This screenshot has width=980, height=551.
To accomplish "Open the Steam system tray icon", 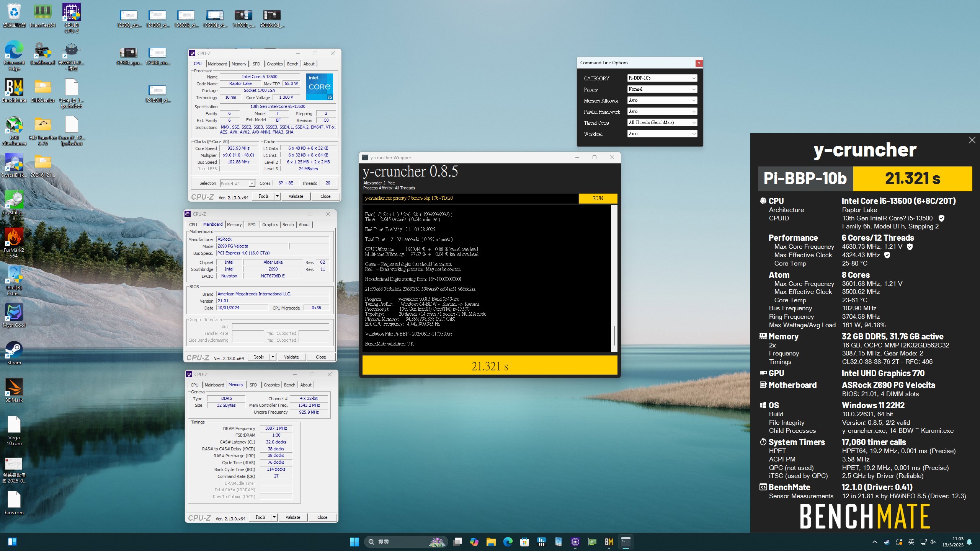I will point(887,542).
